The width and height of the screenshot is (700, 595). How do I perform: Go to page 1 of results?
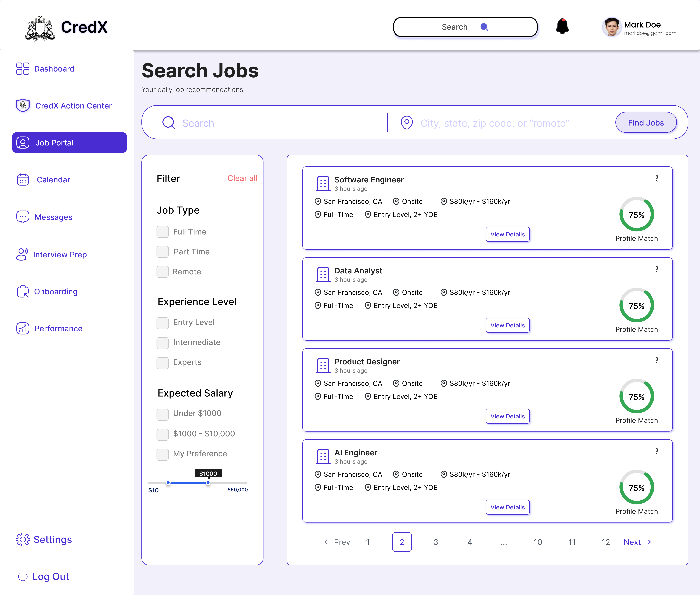[368, 542]
